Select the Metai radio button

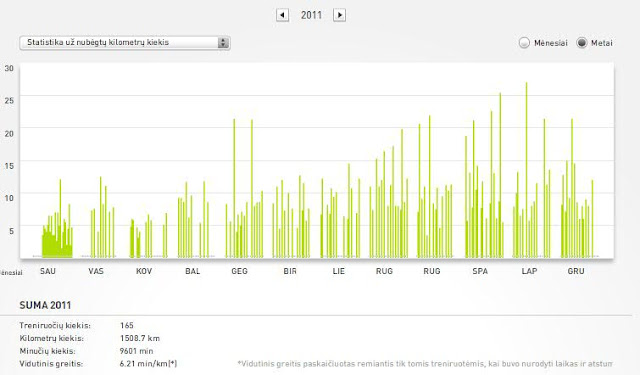(582, 42)
